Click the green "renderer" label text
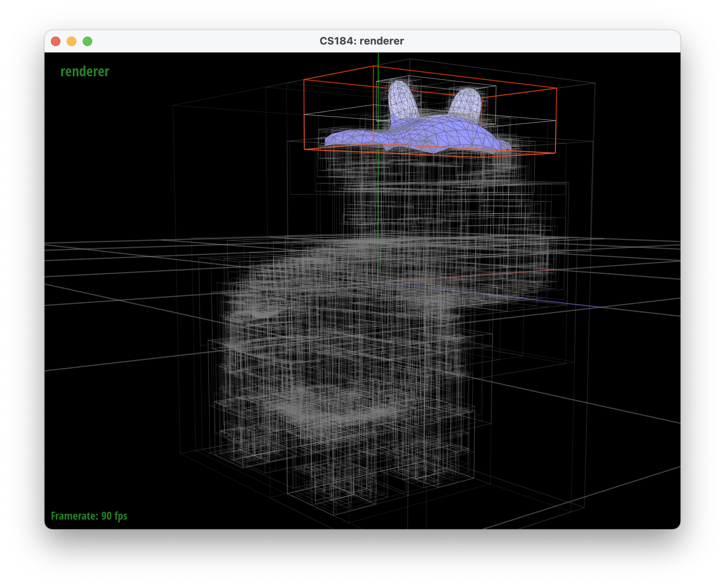Screen dimensions: 725x588 (x=85, y=72)
